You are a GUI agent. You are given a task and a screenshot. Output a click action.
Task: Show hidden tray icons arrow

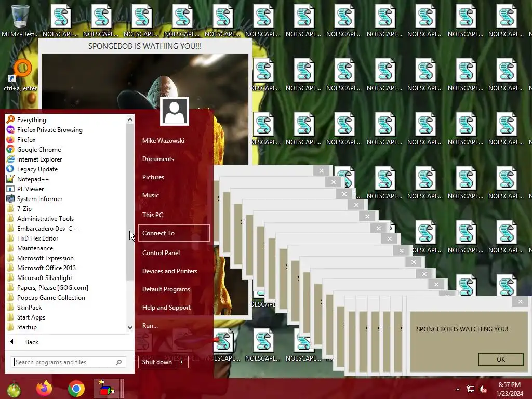pyautogui.click(x=458, y=389)
